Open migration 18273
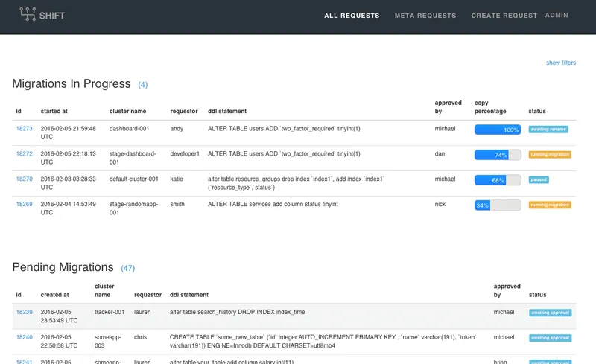The height and width of the screenshot is (364, 596). [x=25, y=129]
